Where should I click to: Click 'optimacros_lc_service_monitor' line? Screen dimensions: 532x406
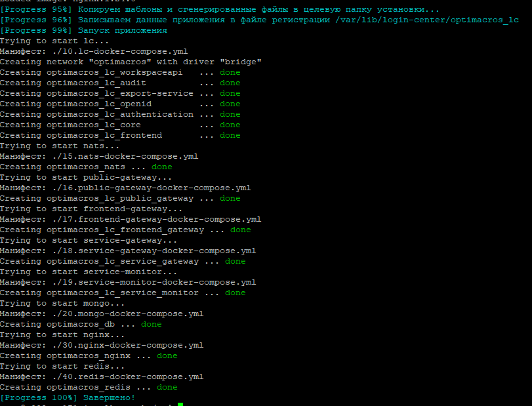click(x=123, y=293)
